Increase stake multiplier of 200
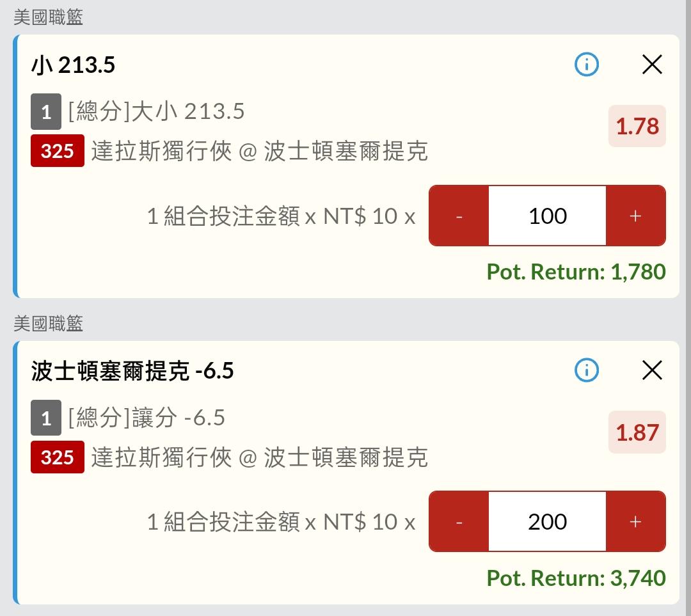 pos(635,522)
